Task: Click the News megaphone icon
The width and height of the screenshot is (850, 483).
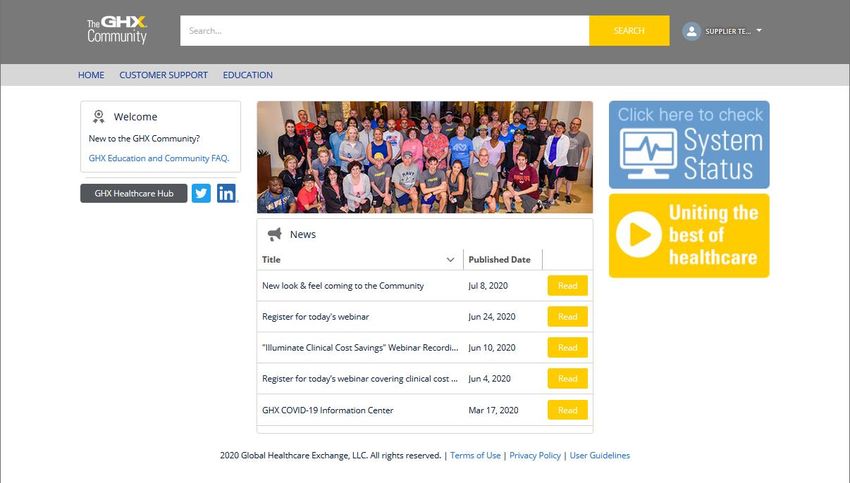Action: point(275,234)
